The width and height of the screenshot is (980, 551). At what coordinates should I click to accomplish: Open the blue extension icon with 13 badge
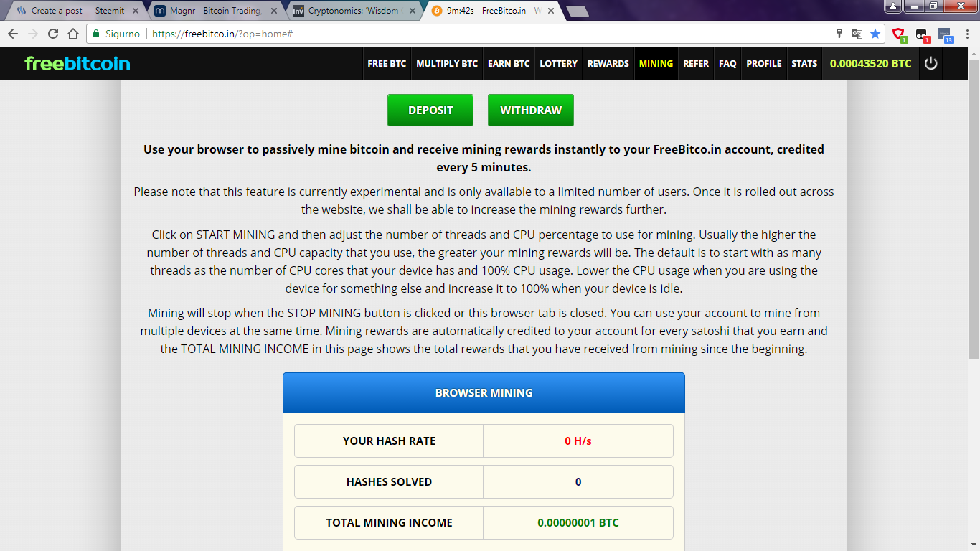coord(945,34)
